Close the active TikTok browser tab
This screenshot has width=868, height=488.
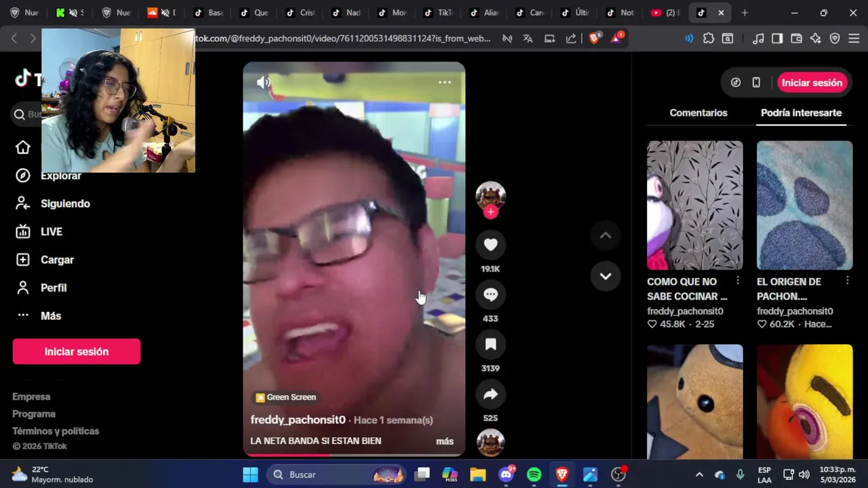click(x=721, y=13)
